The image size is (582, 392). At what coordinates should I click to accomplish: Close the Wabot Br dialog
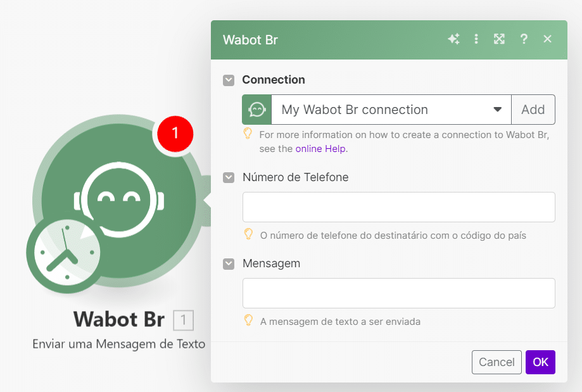pos(548,39)
